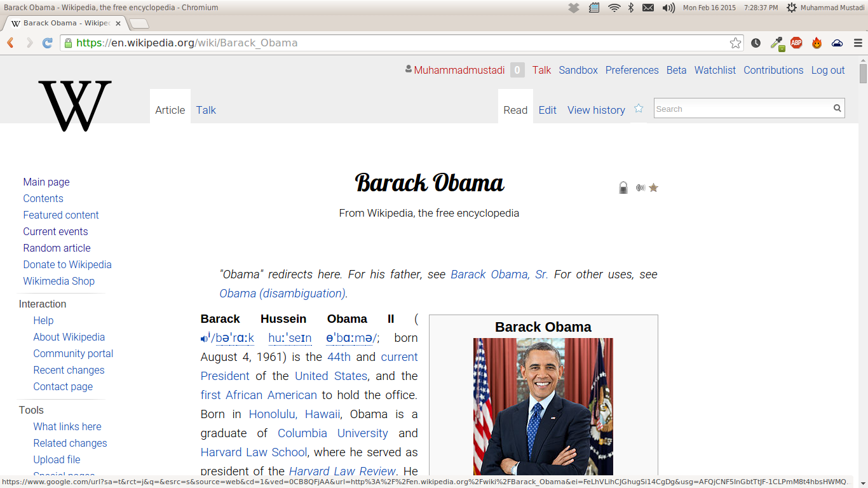
Task: Open the Chromium hamburger menu
Action: 858,43
